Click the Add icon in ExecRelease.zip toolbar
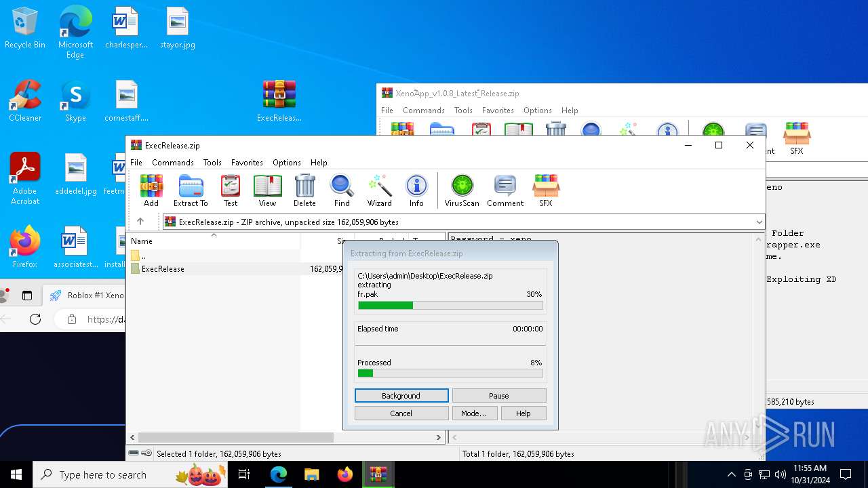Screen dimensions: 868x488 click(151, 190)
